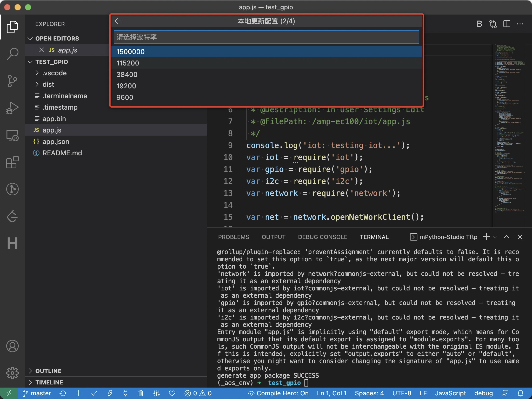The image size is (532, 399).
Task: Select baud rate 115200
Action: (267, 63)
